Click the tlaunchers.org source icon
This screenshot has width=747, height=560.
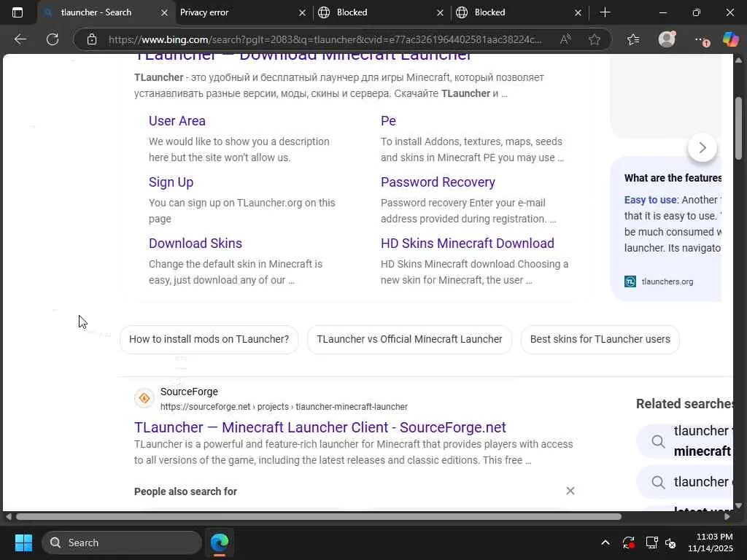[630, 281]
